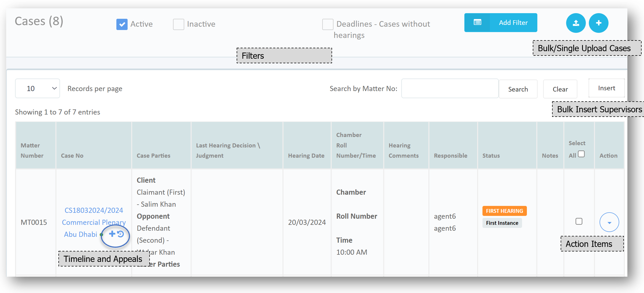Click the upload cases icon button
Screen dimensions: 644x293
576,23
